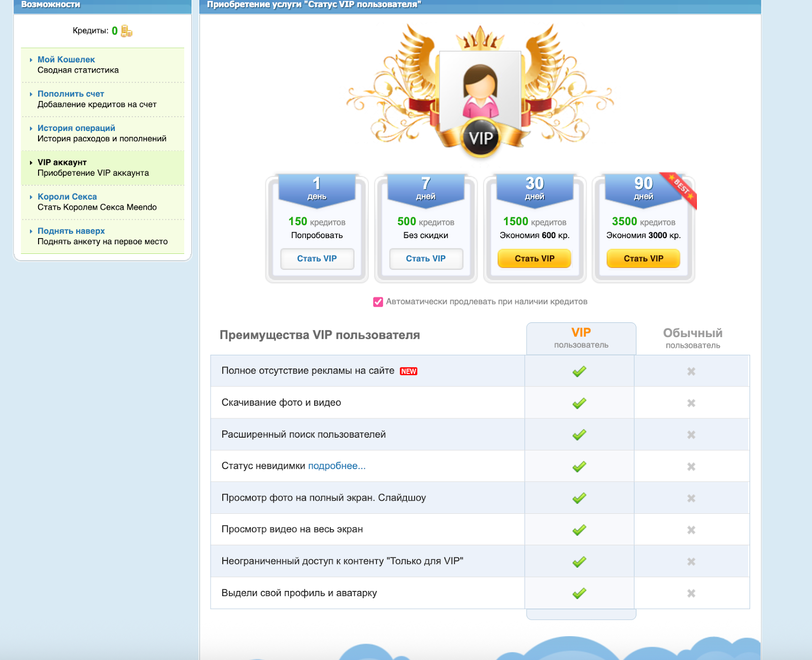Toggle automatic renewal checkbox

pyautogui.click(x=378, y=302)
